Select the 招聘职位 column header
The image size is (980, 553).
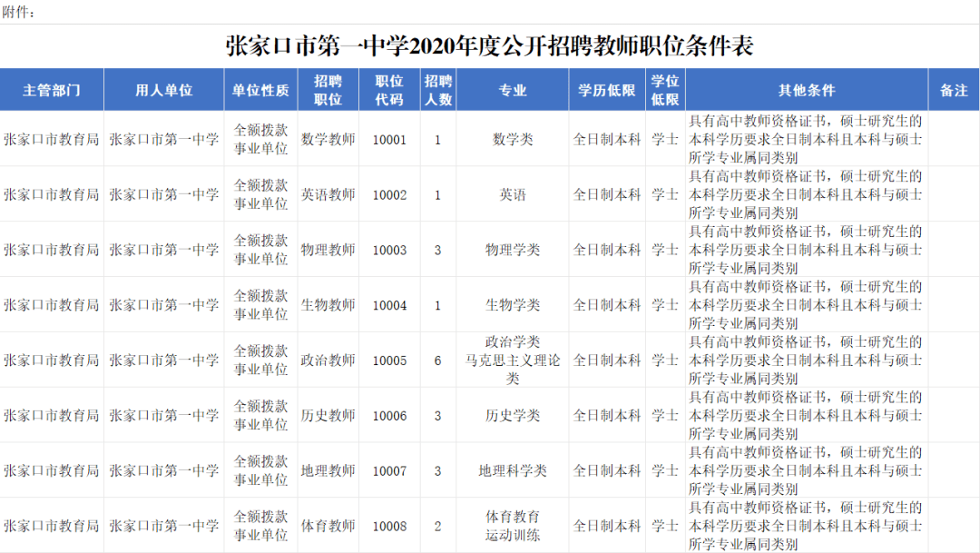click(x=328, y=90)
